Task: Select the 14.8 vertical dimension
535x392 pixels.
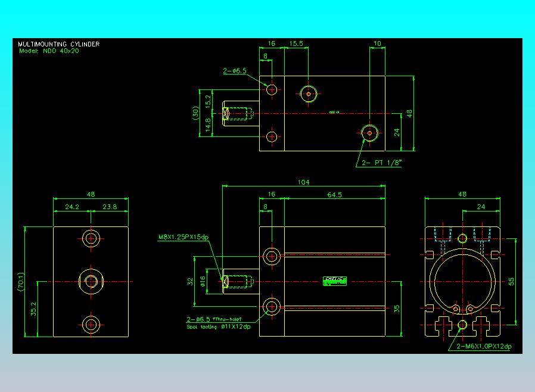Action: 208,125
